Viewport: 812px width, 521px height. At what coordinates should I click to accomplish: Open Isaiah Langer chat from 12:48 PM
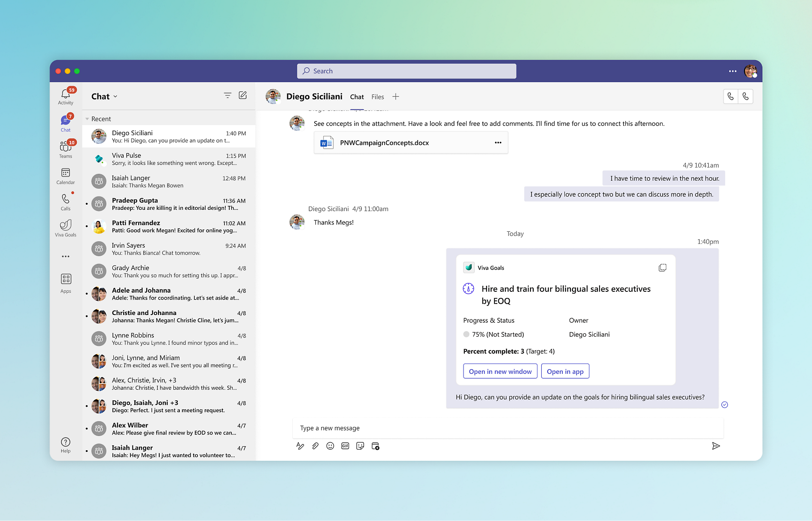click(169, 182)
